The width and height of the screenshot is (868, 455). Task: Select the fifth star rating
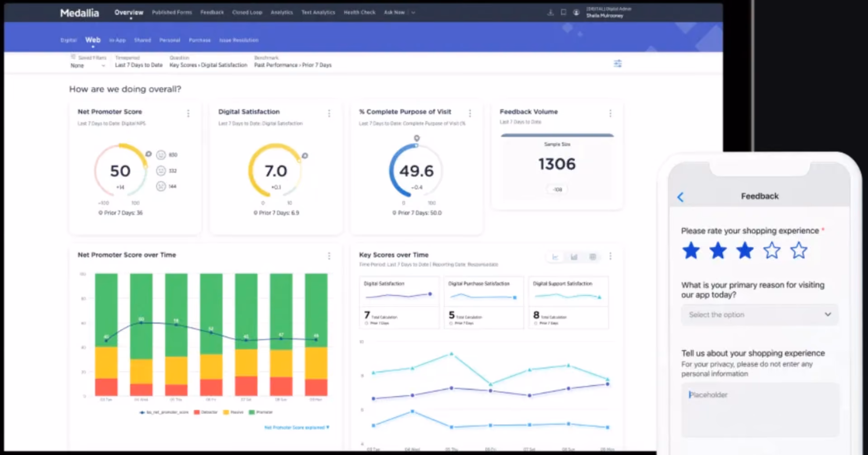pyautogui.click(x=799, y=250)
